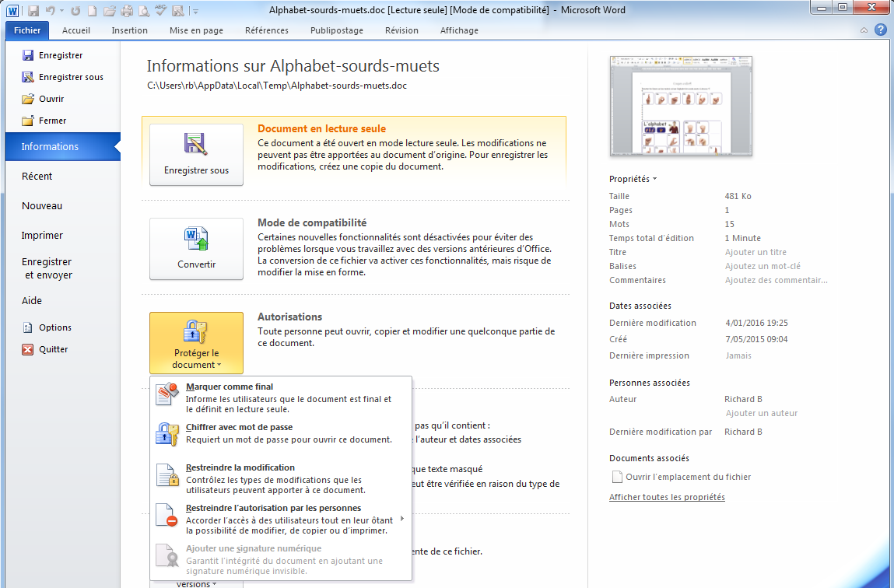Expand Restreindre l'autorisation par les personnes submenu
Screen dimensions: 894x588
pos(281,519)
